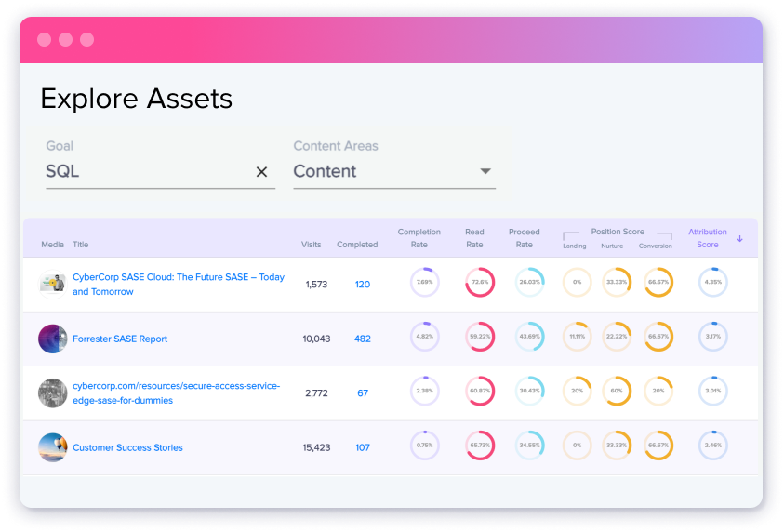Click the 7.69% completion rate gauge

point(424,282)
